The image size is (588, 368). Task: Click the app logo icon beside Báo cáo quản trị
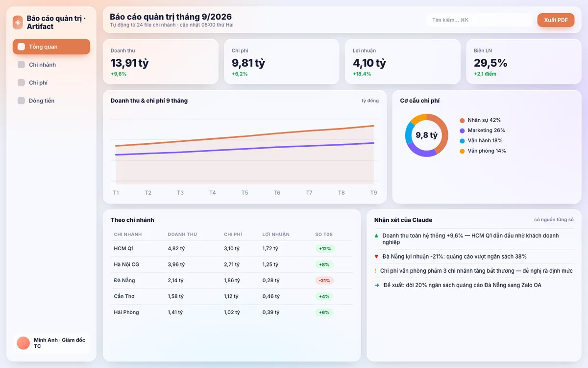(x=18, y=22)
